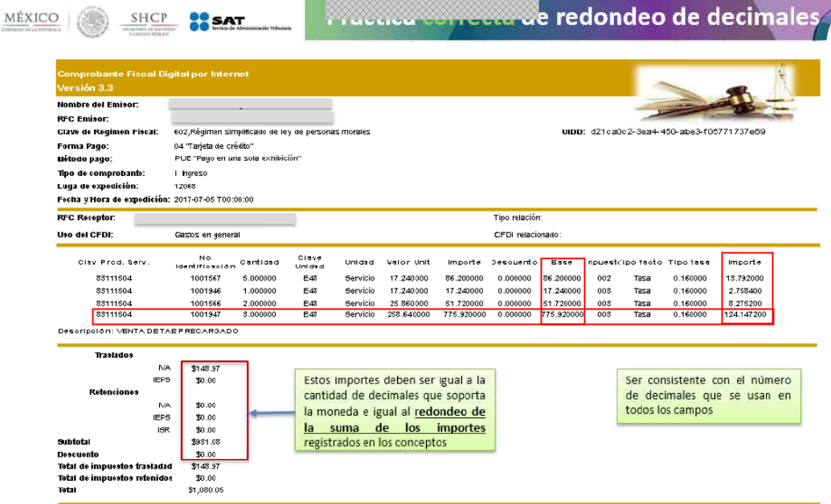Click the 'Clave de Regimen Fiscal:' label
Viewport: 831px width, 504px height.
coord(108,132)
